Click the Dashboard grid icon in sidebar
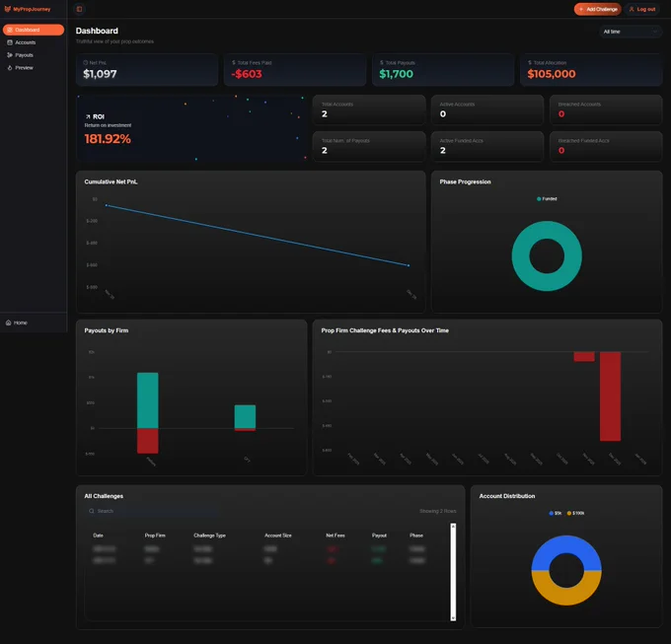This screenshot has width=671, height=644. (10, 30)
